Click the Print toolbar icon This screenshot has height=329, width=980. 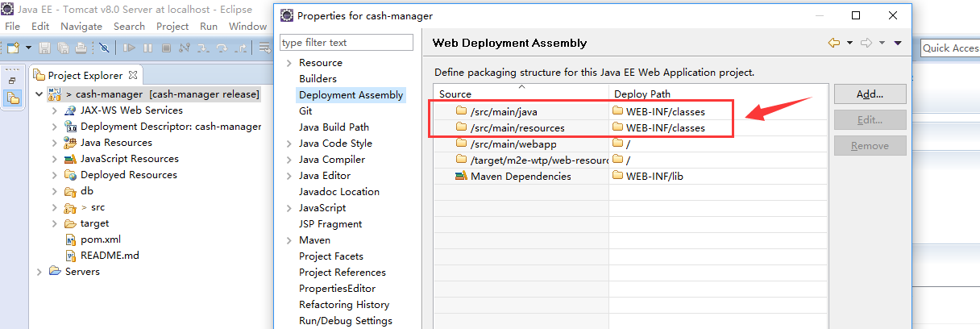(81, 48)
